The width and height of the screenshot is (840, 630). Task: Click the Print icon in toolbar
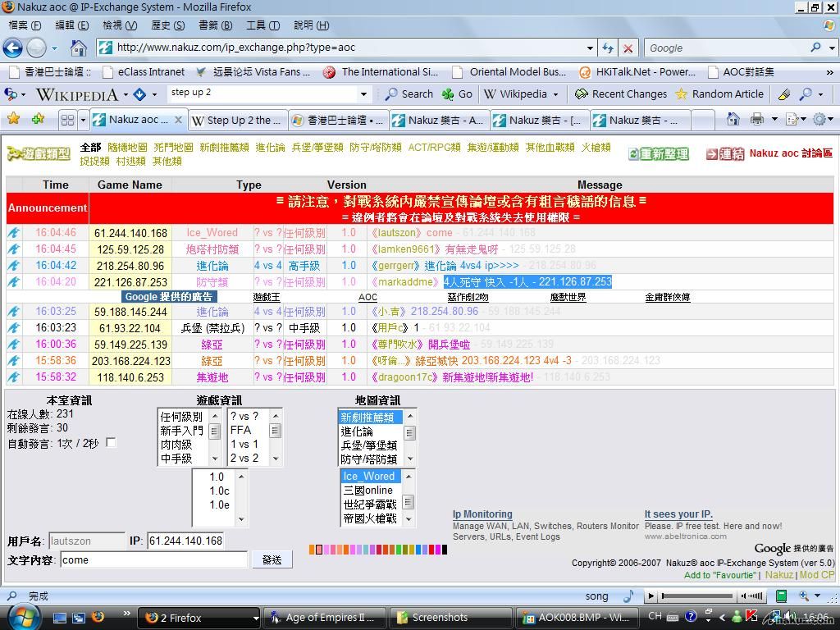(757, 120)
